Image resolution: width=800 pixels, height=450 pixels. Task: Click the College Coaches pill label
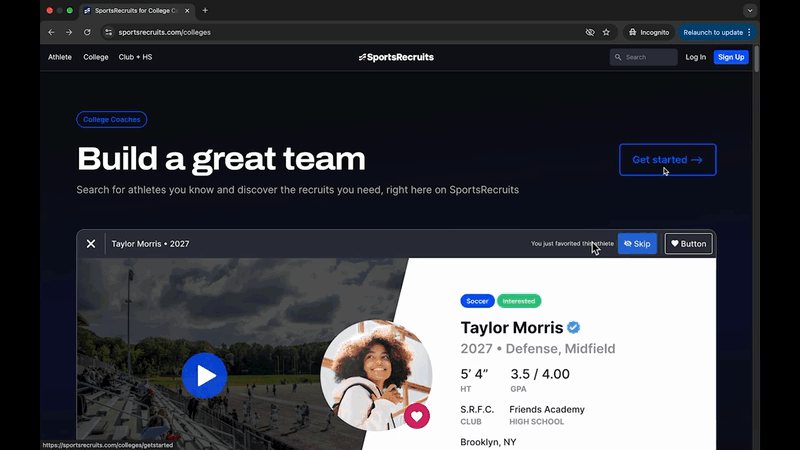[x=112, y=119]
